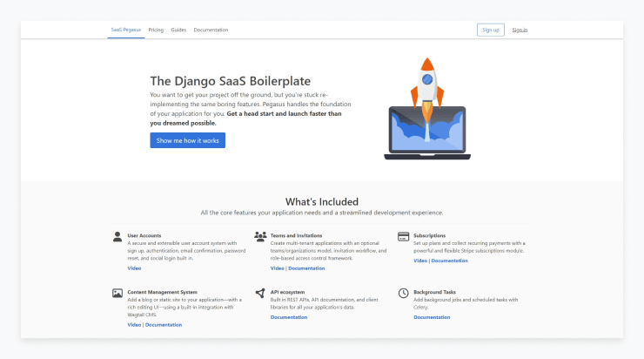Open the Guides nav item
Image resolution: width=644 pixels, height=359 pixels.
(178, 30)
